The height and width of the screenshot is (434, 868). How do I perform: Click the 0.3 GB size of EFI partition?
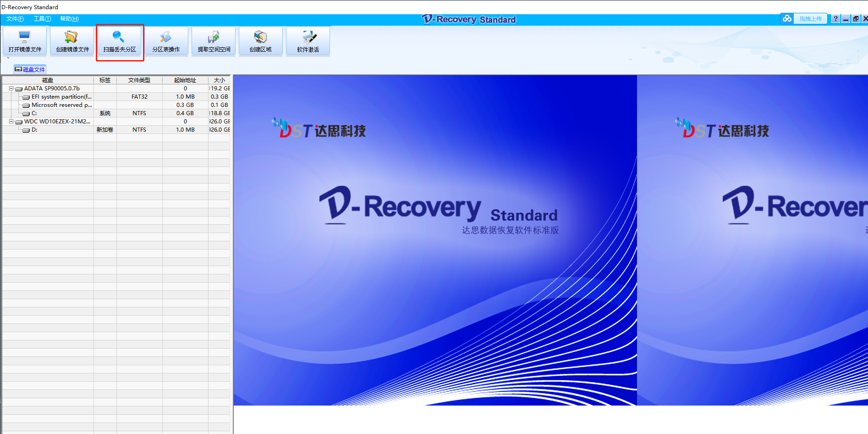pyautogui.click(x=220, y=97)
